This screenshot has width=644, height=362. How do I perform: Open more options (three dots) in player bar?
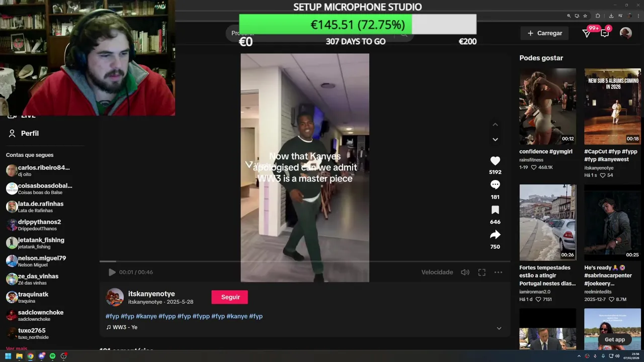[x=498, y=272]
